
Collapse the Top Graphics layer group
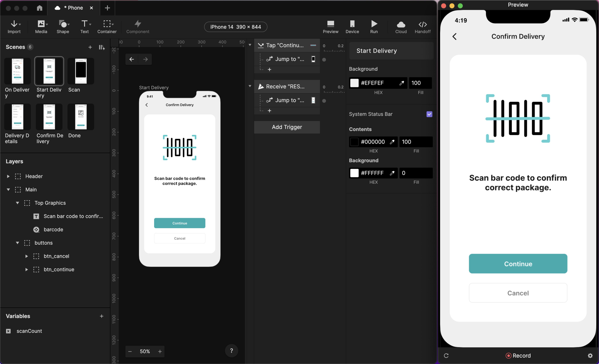[x=17, y=203]
